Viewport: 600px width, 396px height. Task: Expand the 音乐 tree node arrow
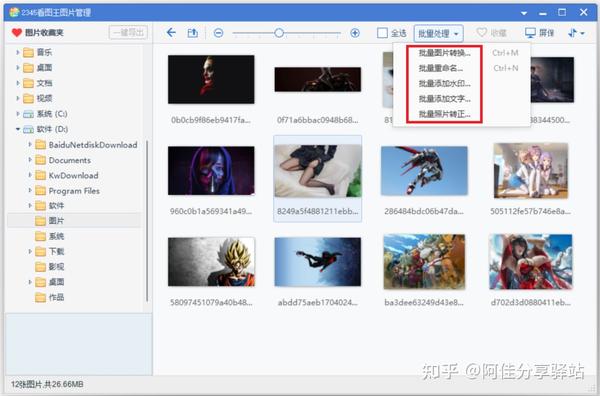(18, 52)
